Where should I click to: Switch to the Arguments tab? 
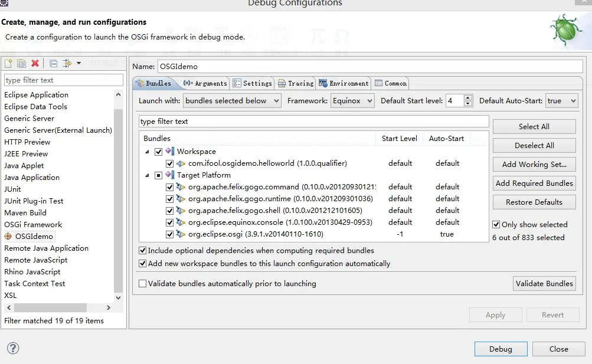click(x=205, y=83)
